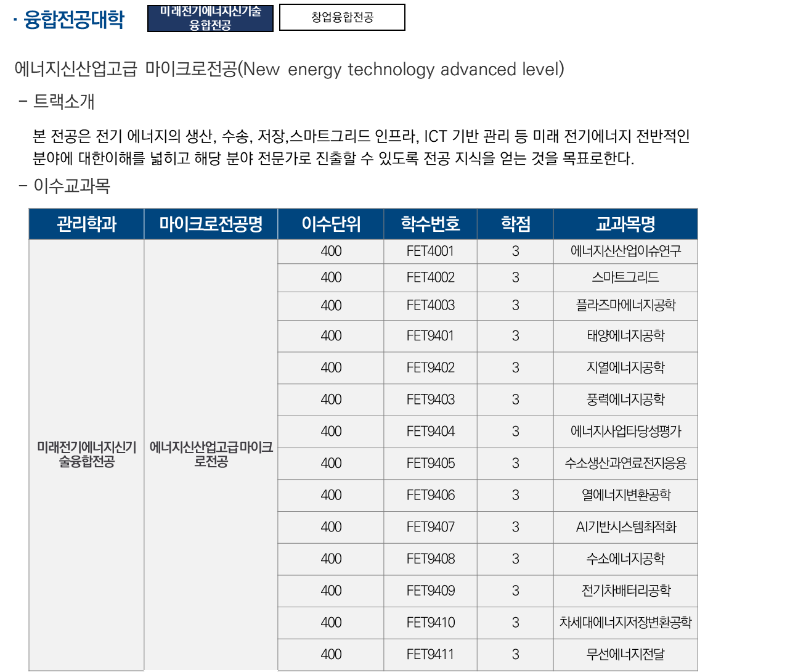Click the 이수교과목 section label
The image size is (790, 672).
tap(71, 186)
